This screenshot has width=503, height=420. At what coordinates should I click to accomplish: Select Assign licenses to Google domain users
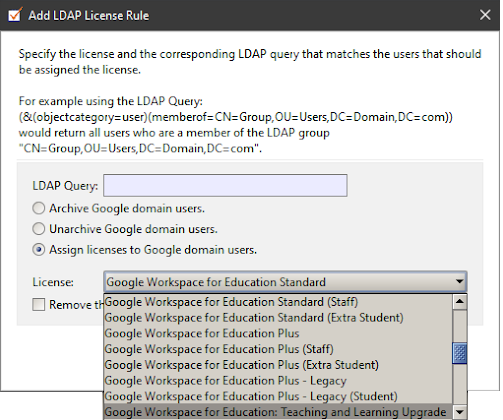[39, 250]
